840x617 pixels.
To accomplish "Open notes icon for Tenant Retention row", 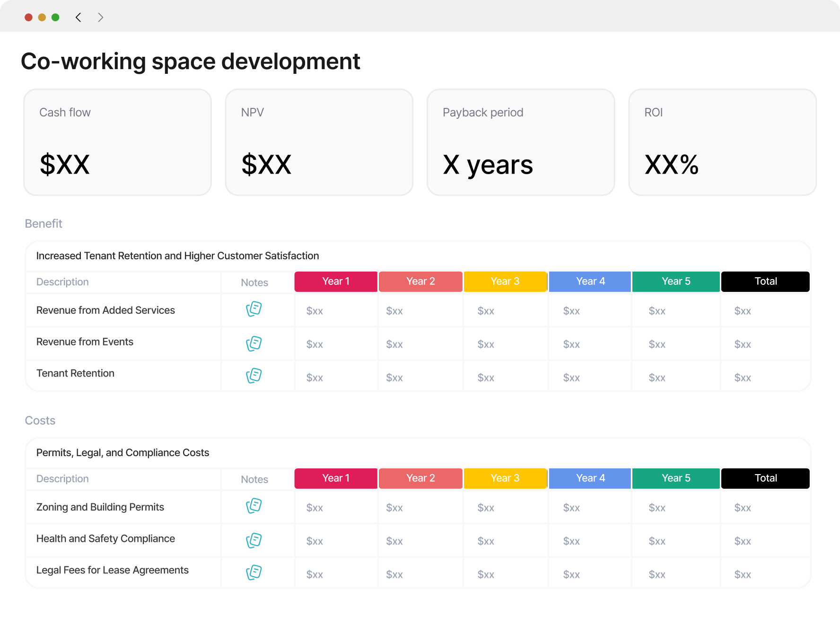I will (x=254, y=376).
